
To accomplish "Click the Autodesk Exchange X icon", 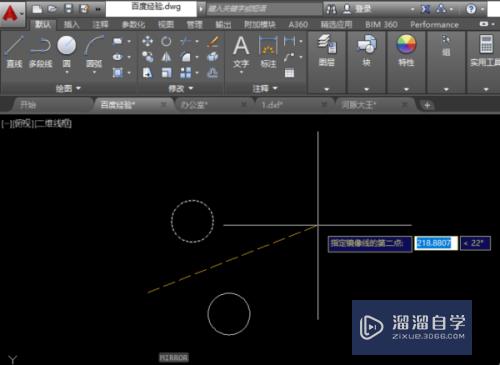I will 425,9.
